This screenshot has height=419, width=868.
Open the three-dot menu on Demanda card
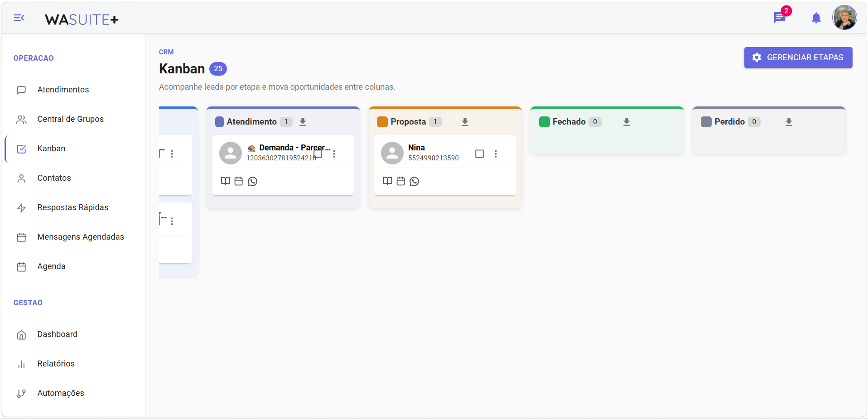click(x=334, y=154)
